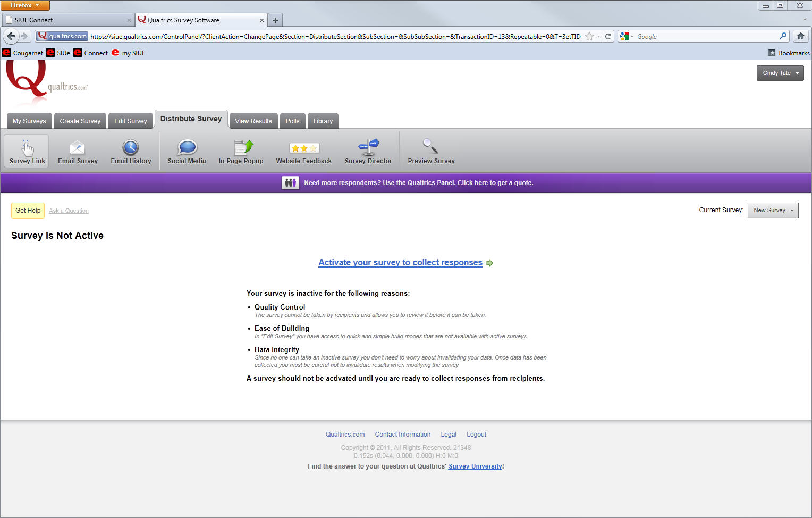Open the Firefox application menu dropdown

pos(25,5)
